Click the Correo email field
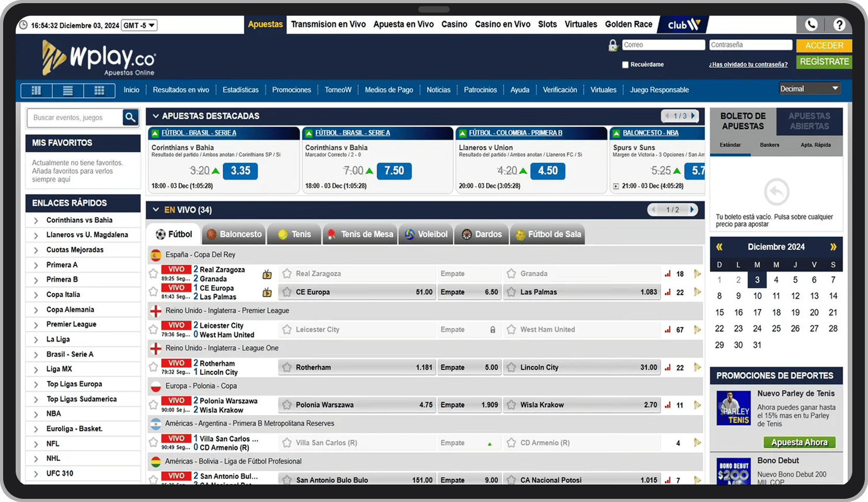 pyautogui.click(x=664, y=45)
